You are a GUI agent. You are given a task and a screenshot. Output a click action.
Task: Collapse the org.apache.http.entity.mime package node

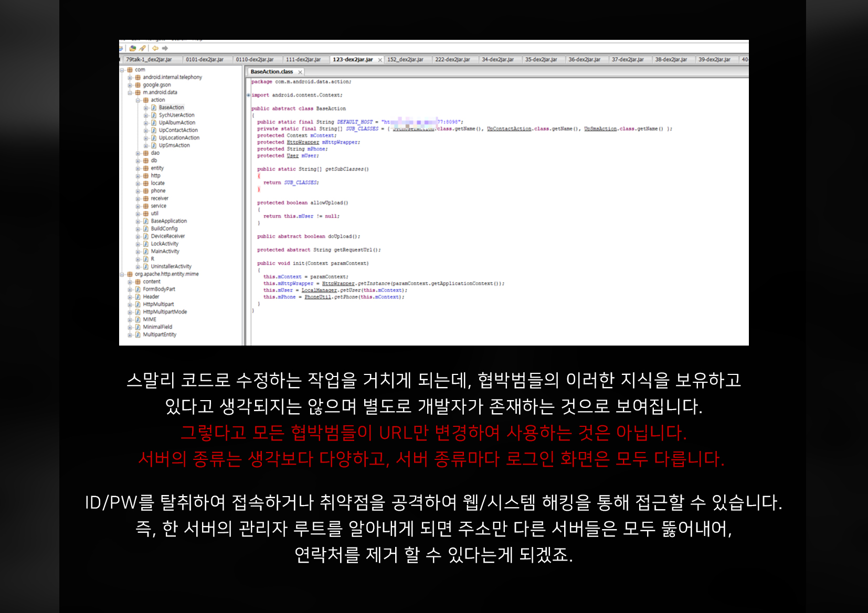[x=122, y=274]
